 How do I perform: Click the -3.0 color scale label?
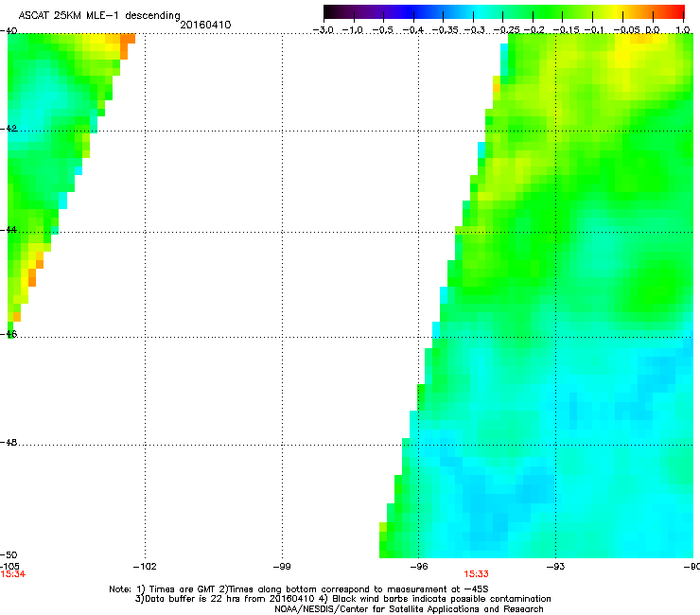(324, 30)
